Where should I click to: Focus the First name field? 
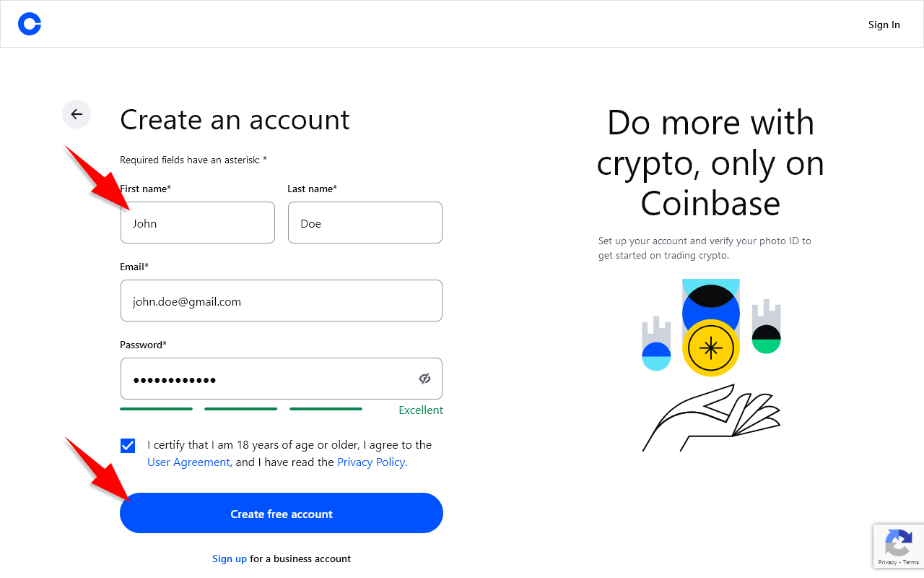(198, 223)
